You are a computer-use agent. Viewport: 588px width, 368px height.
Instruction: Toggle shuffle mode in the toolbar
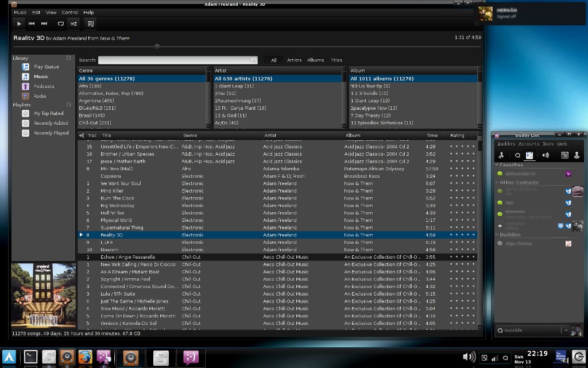pyautogui.click(x=73, y=24)
